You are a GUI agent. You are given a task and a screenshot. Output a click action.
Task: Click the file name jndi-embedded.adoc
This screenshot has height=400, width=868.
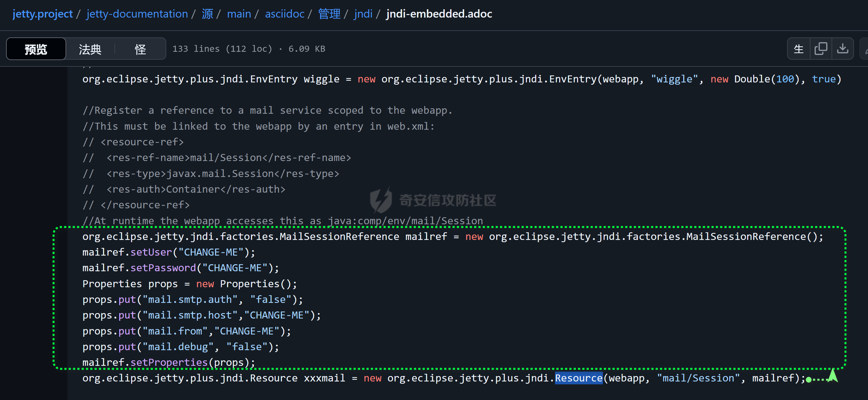(439, 14)
